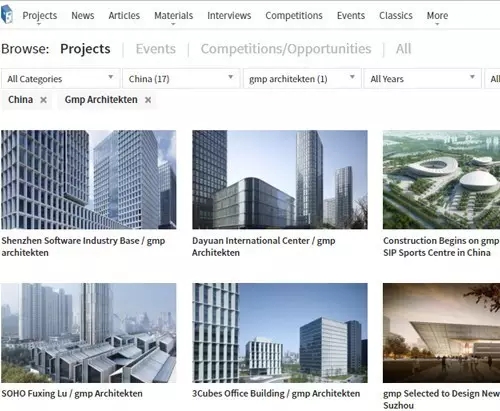Open Shenzhen Software Industry Base article link
Viewport: 500px width, 411px height.
point(83,246)
